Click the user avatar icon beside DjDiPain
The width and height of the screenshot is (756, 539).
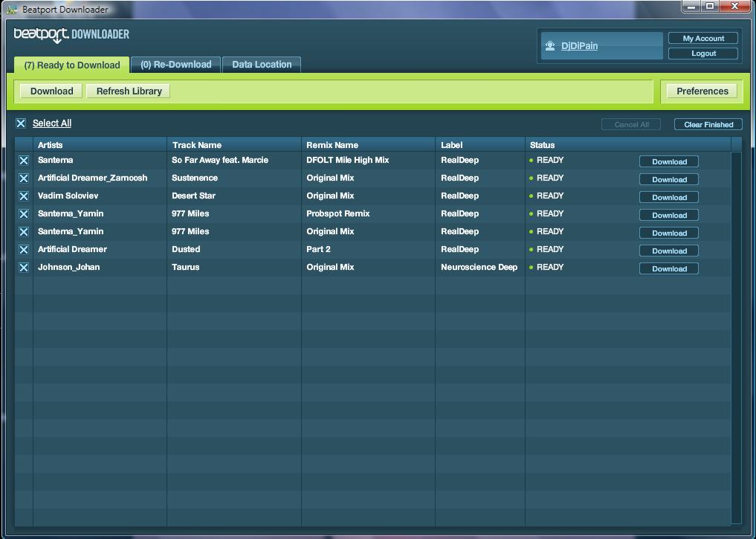click(x=550, y=46)
